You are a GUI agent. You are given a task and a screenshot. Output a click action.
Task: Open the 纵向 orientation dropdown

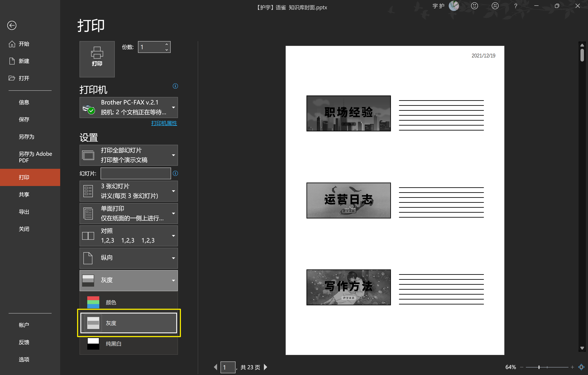coord(129,258)
